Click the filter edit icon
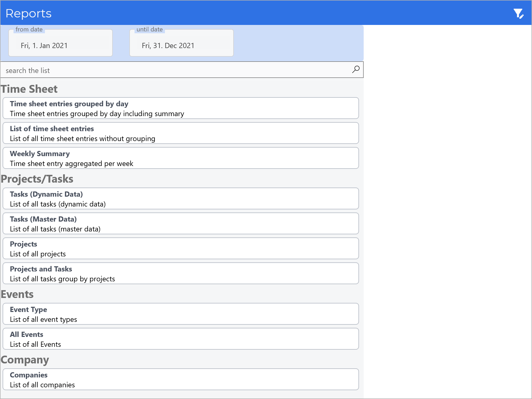532x399 pixels. pyautogui.click(x=518, y=14)
